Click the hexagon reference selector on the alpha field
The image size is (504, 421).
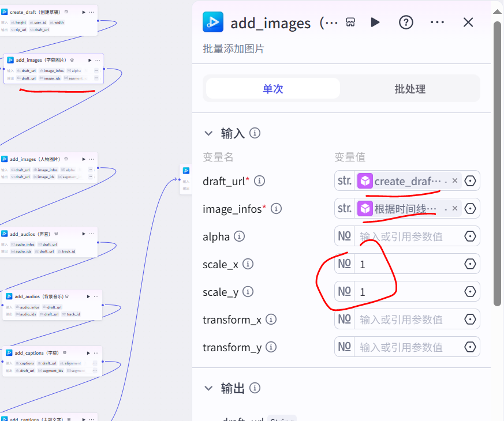(470, 236)
